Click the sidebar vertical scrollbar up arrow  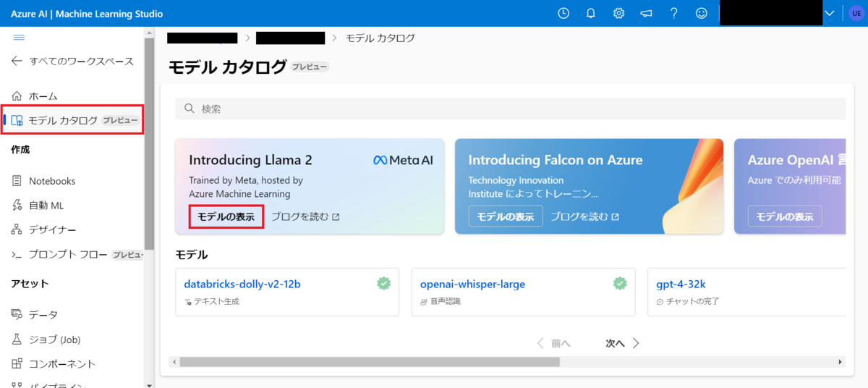pyautogui.click(x=149, y=32)
